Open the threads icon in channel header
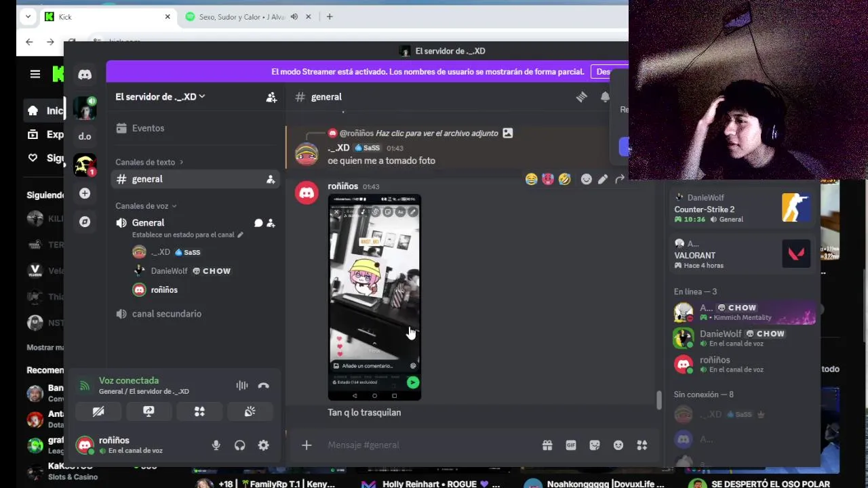 (x=582, y=97)
